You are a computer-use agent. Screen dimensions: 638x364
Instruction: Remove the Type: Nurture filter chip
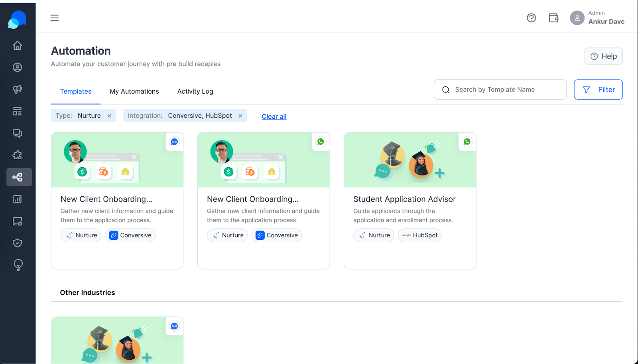pos(109,116)
